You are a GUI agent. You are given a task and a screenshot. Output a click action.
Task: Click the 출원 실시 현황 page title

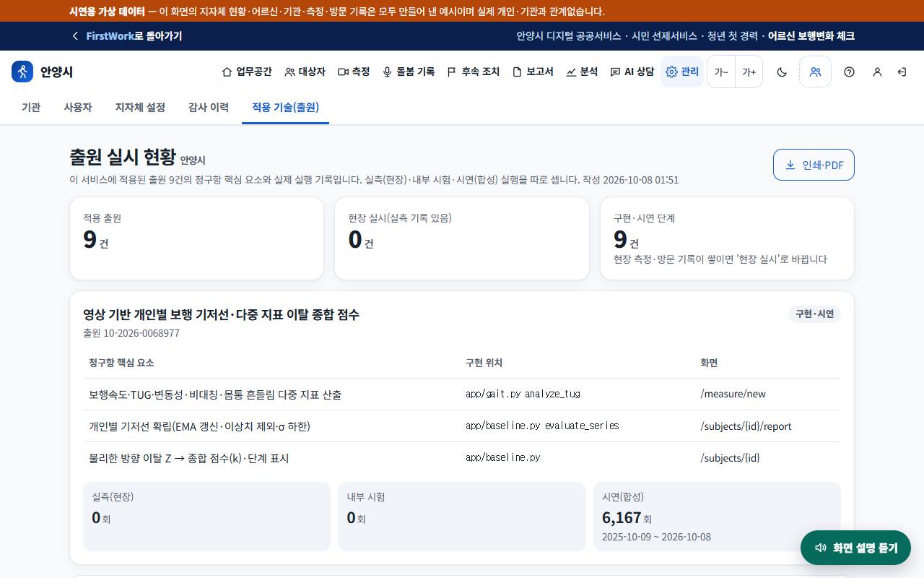(123, 157)
